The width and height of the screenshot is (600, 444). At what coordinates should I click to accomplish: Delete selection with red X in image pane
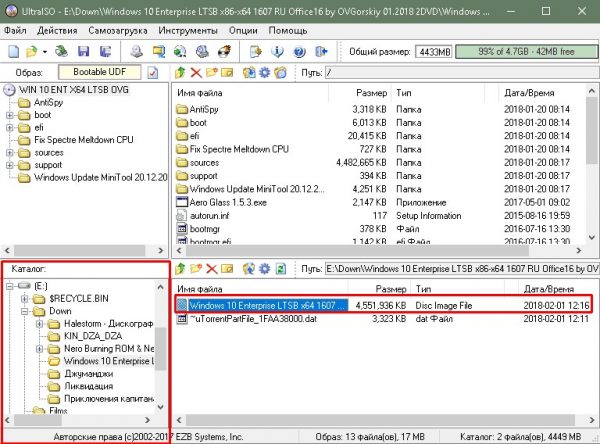click(x=196, y=72)
